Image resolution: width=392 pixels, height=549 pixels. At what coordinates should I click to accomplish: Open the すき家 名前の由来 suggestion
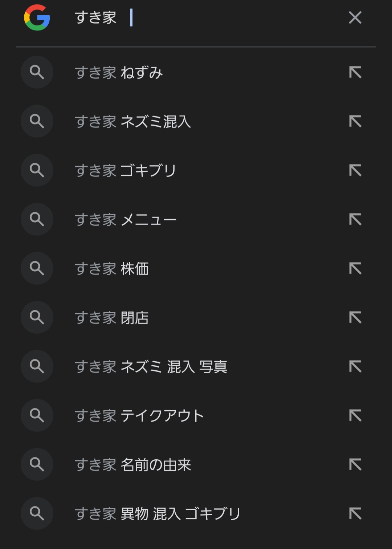133,465
